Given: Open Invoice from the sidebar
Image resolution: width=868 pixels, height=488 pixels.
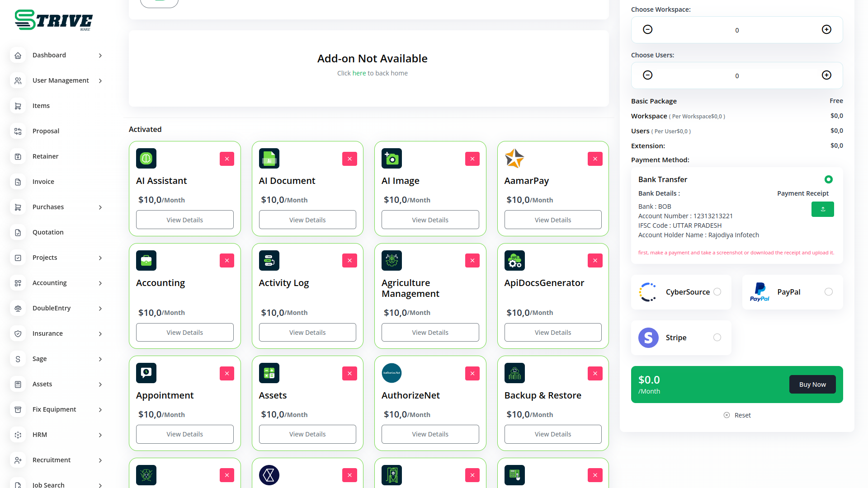Looking at the screenshot, I should click(43, 182).
